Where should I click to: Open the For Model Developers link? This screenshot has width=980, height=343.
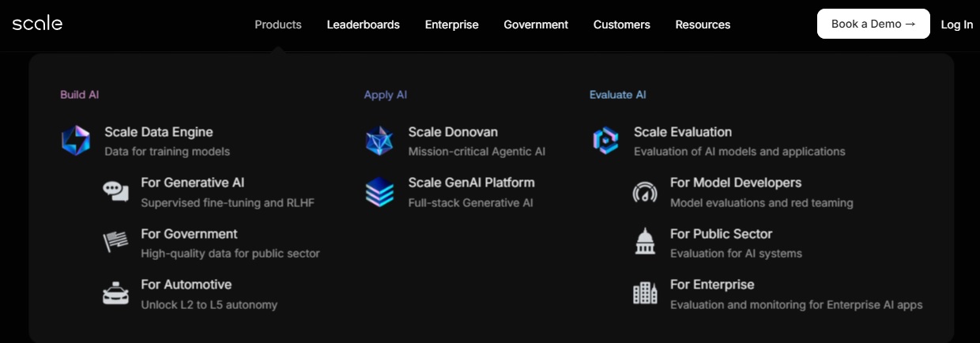point(736,183)
